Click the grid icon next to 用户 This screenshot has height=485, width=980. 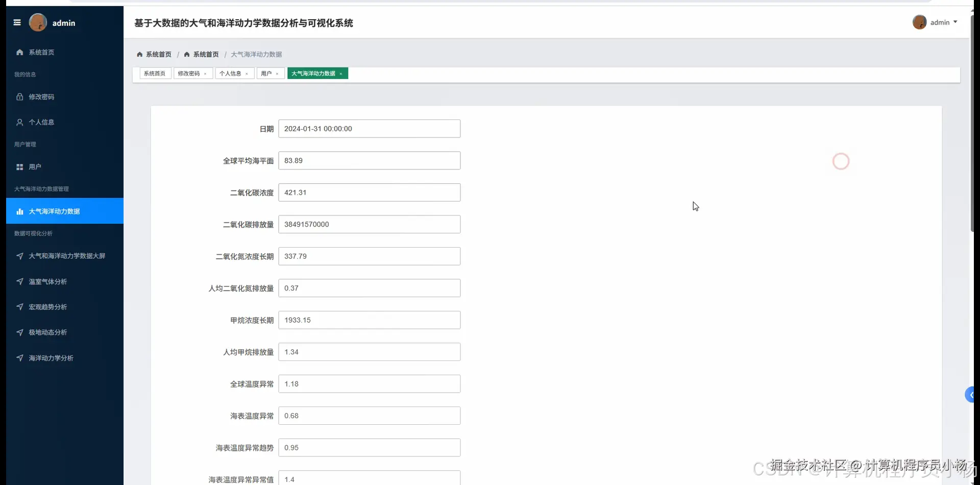pos(19,167)
